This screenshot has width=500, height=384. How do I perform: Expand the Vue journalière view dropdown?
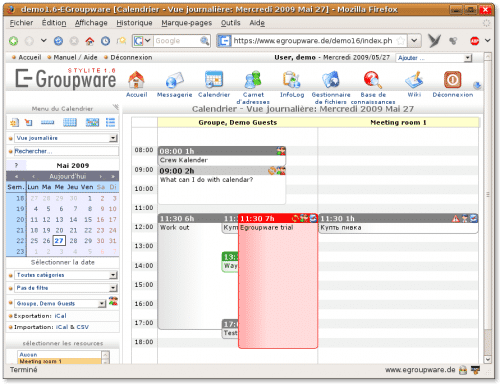tap(114, 138)
